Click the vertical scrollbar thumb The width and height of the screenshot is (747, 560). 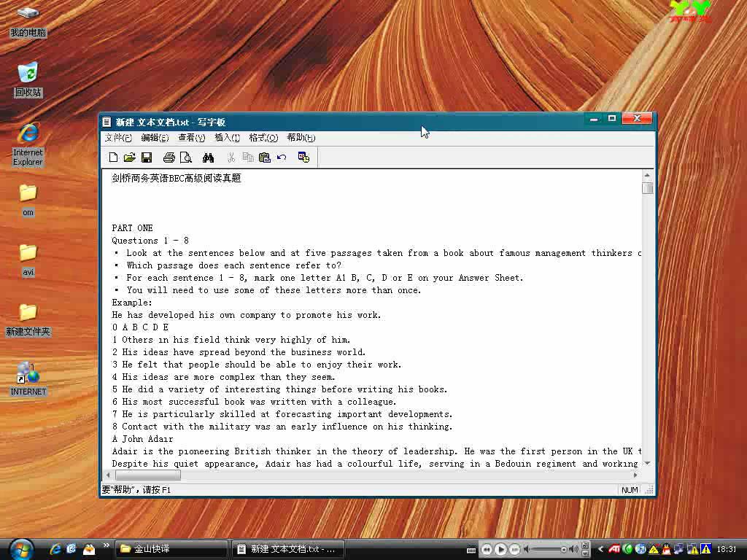pyautogui.click(x=647, y=188)
